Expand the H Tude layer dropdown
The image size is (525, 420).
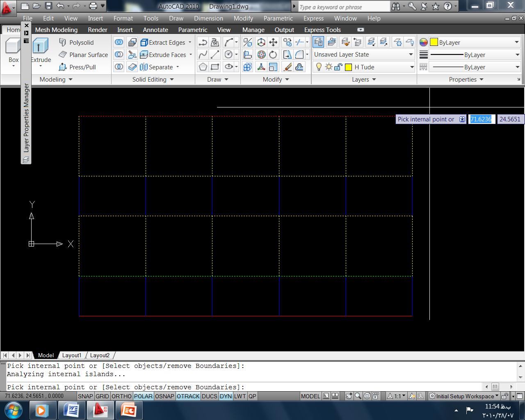pyautogui.click(x=412, y=67)
